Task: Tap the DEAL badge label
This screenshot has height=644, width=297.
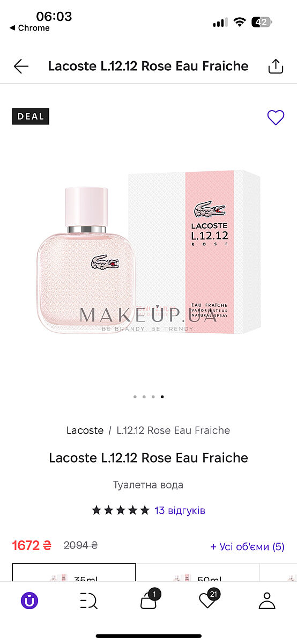Action: coord(31,116)
